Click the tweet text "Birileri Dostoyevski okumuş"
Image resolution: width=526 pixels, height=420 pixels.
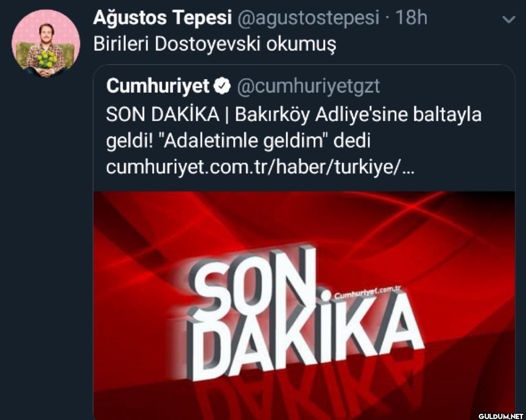[215, 43]
